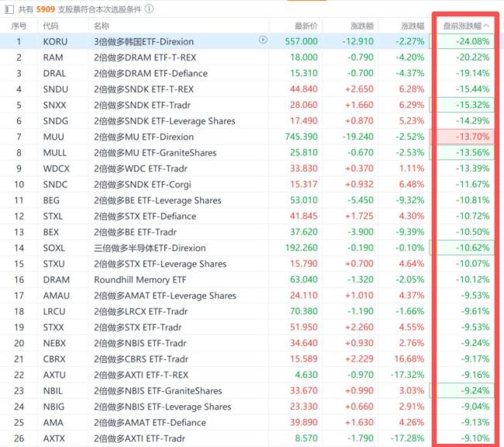
Task: Click the green highlighted -24.08% cell
Action: pos(464,41)
